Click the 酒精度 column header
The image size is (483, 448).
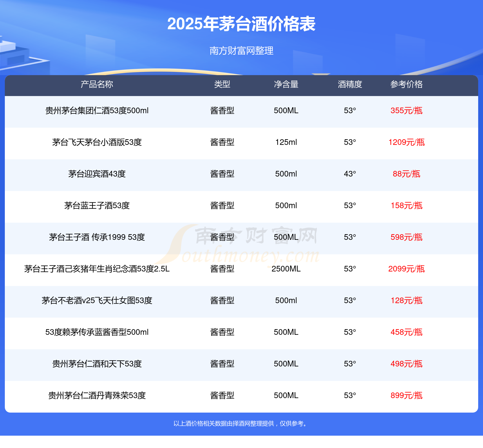350,84
